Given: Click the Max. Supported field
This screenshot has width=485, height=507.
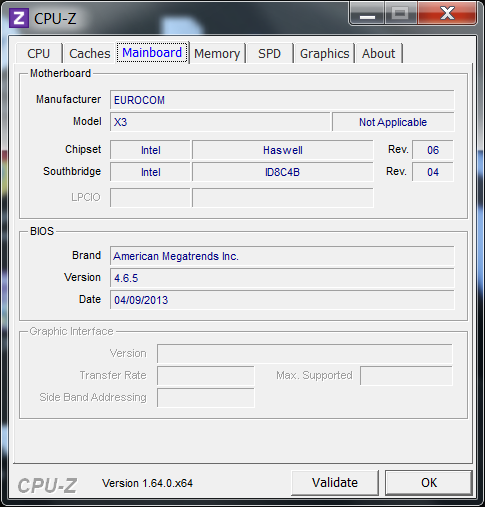Looking at the screenshot, I should [x=406, y=375].
